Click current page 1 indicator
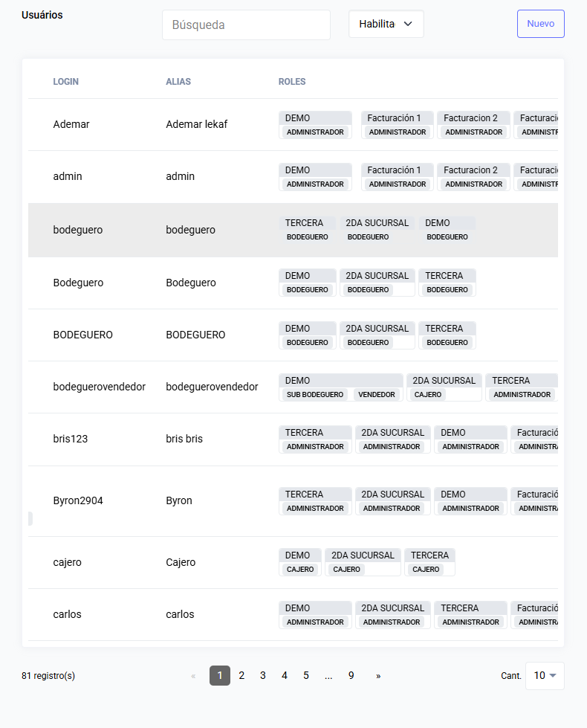The width and height of the screenshot is (587, 728). click(220, 675)
